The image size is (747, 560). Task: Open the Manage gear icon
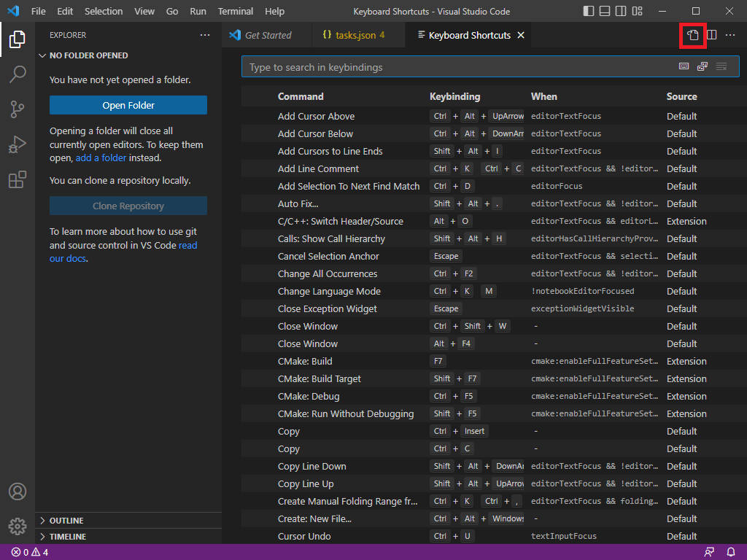(x=18, y=526)
